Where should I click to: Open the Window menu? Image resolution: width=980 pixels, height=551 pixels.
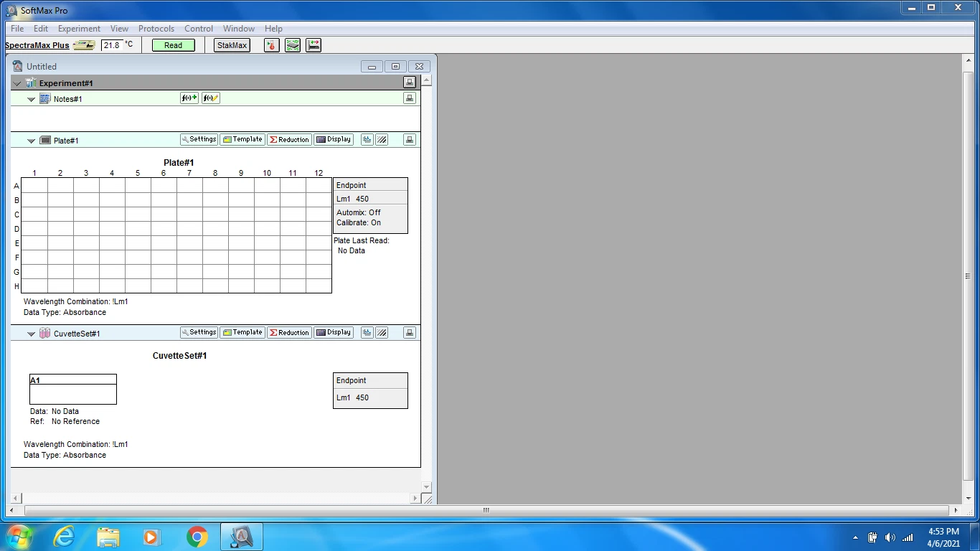coord(239,29)
